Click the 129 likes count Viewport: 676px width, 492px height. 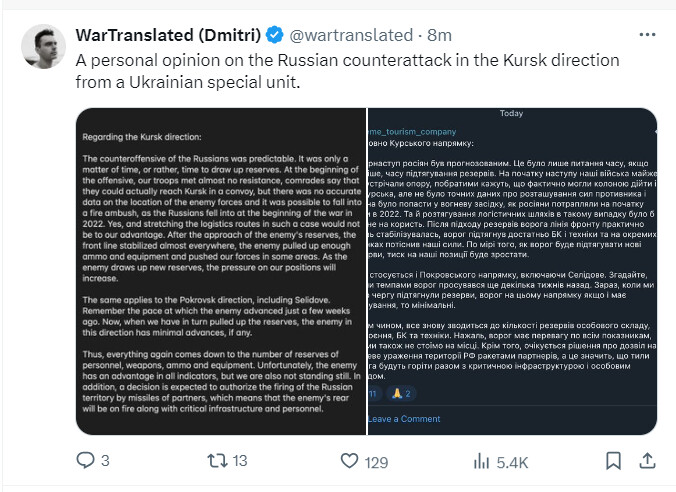(x=376, y=462)
